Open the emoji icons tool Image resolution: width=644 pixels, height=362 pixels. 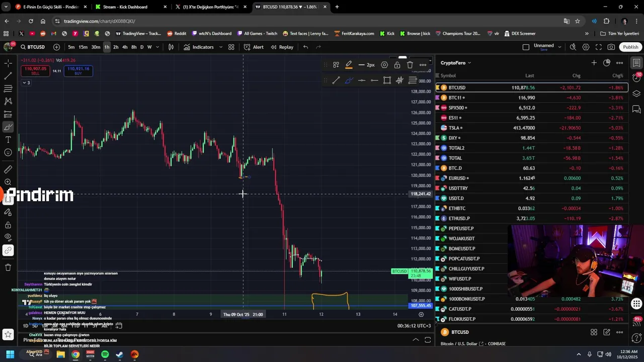pyautogui.click(x=8, y=152)
